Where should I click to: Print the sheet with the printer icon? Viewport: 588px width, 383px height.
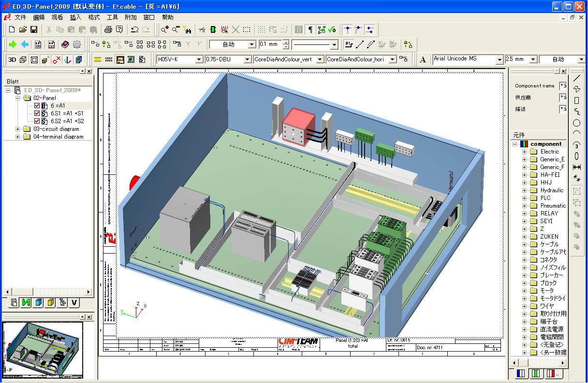[109, 29]
